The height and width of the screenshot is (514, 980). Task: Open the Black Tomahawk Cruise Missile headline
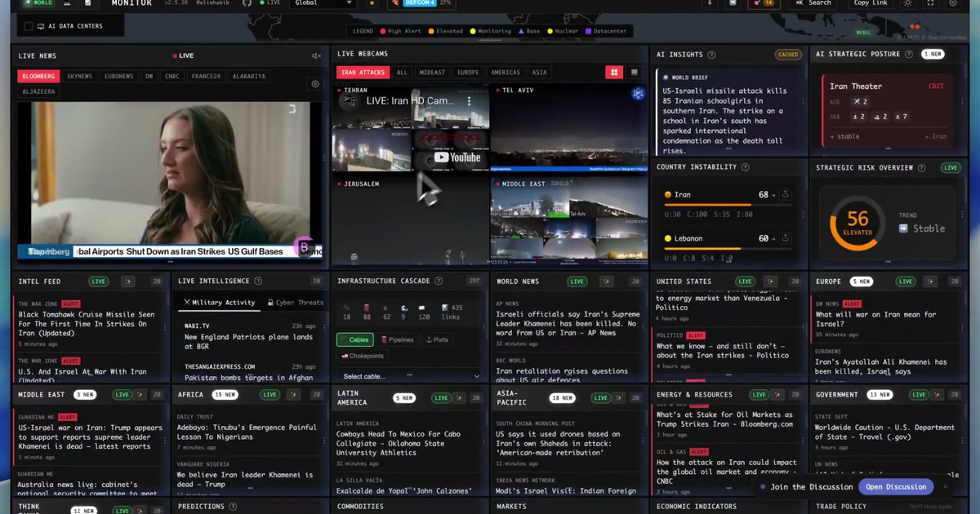pos(87,324)
